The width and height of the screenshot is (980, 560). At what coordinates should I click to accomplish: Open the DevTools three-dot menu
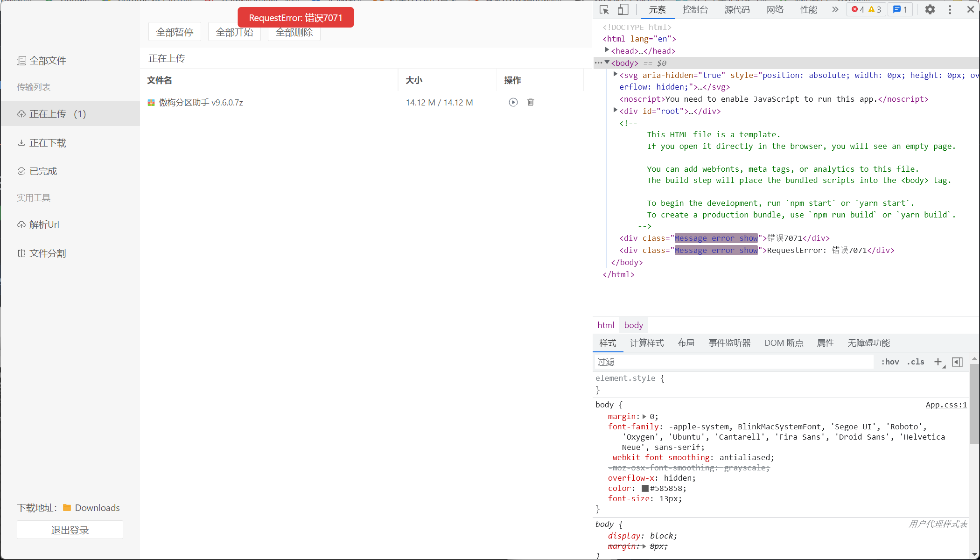[950, 9]
